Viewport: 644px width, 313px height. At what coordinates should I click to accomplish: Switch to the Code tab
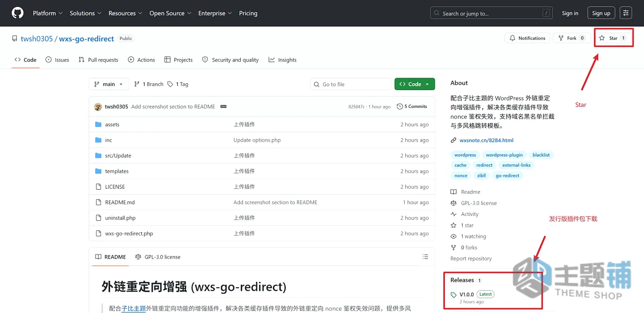(x=25, y=60)
